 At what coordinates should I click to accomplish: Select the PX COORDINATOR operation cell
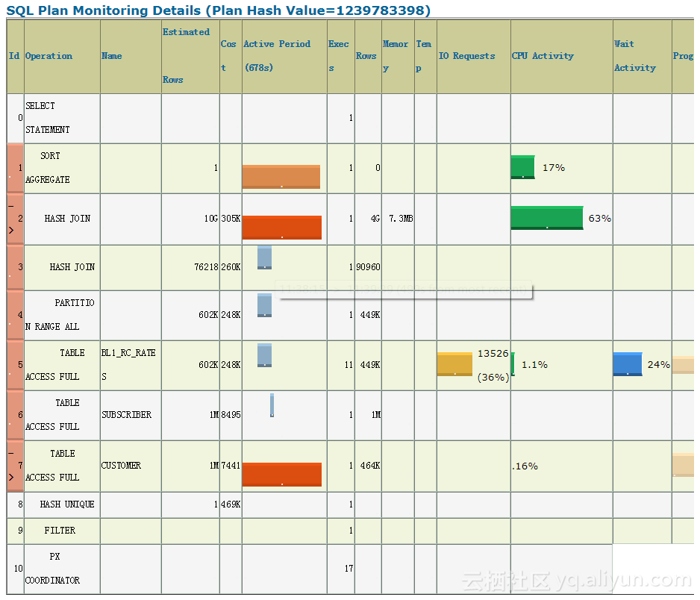click(x=62, y=569)
